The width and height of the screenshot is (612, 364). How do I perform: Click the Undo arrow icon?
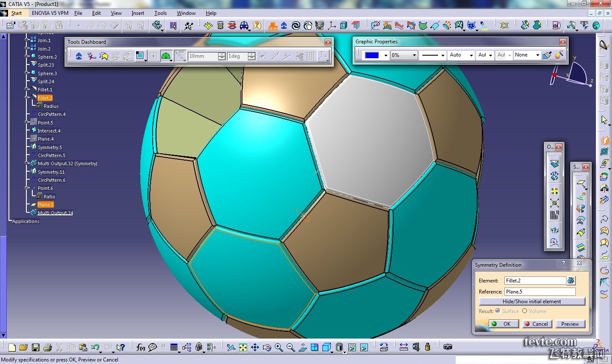pyautogui.click(x=95, y=347)
